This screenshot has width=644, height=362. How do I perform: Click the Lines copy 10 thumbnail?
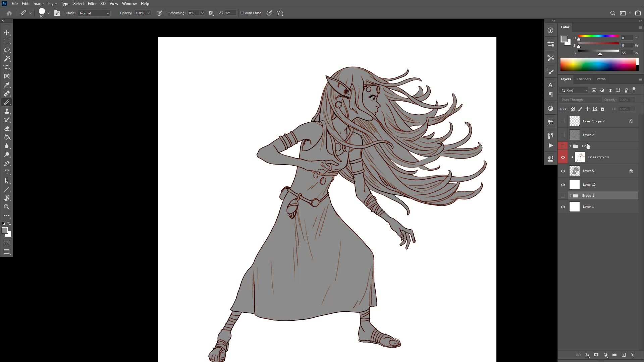[x=580, y=157]
